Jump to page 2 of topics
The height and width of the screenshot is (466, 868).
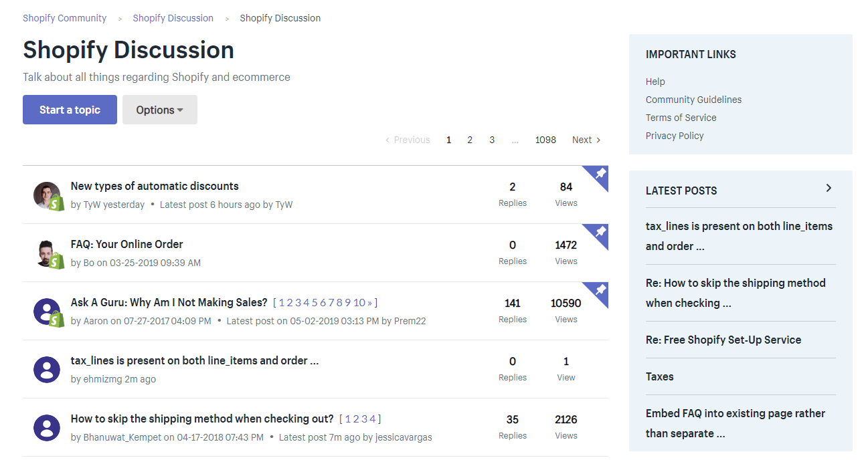coord(470,140)
